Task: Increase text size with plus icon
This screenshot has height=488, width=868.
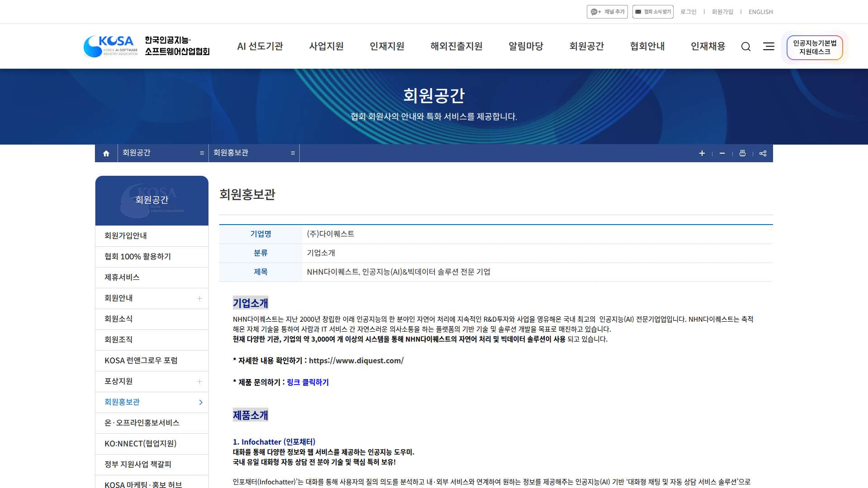Action: tap(702, 153)
